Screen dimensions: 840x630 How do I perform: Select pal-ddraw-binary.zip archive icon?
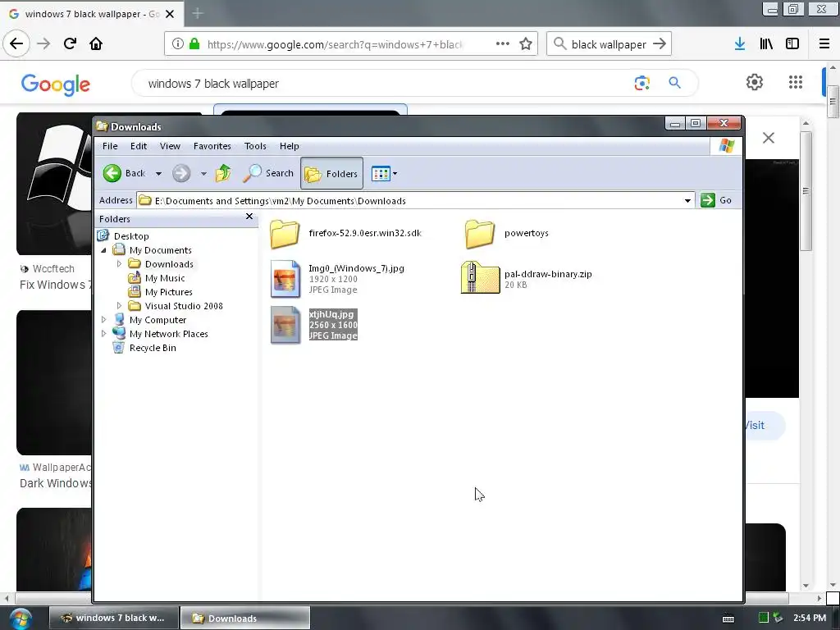480,277
